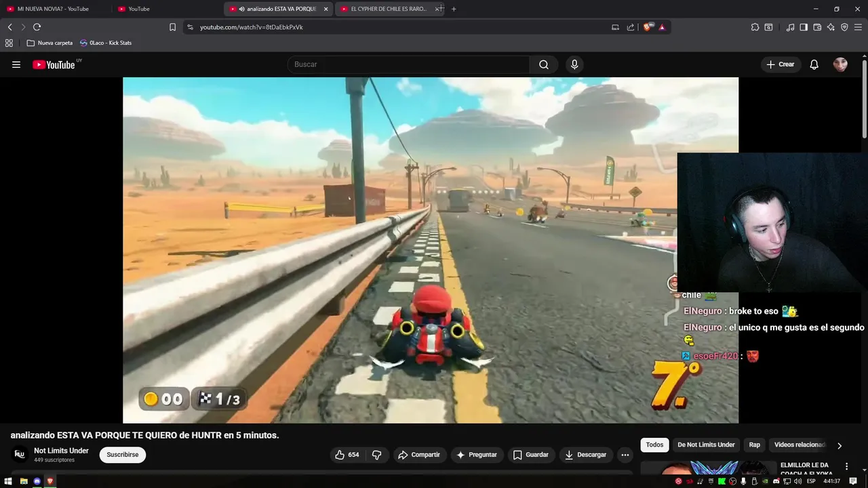868x488 pixels.
Task: Toggle the browser sidebar panel
Action: pos(804,27)
